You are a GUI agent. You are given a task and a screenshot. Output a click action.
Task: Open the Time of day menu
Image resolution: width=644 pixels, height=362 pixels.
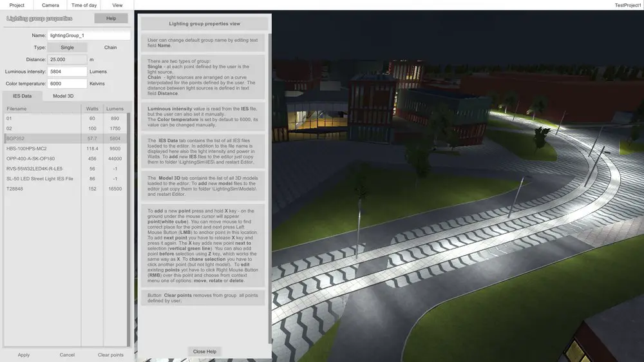point(84,5)
